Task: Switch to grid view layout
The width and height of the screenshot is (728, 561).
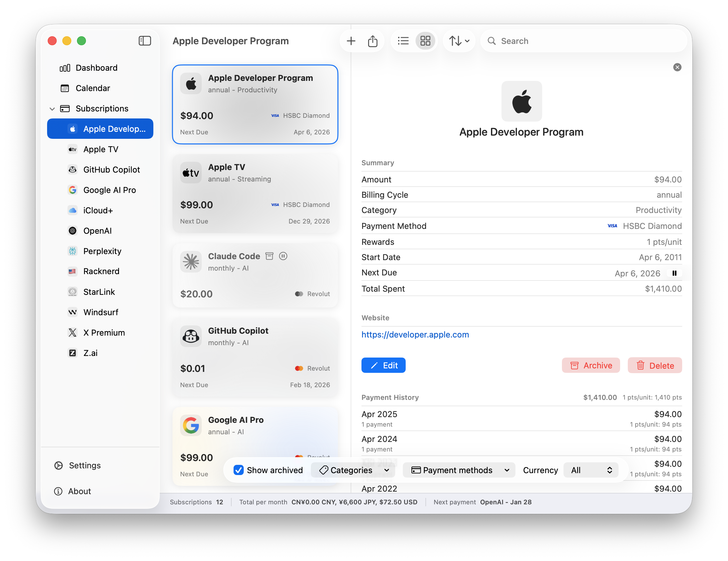Action: tap(425, 41)
